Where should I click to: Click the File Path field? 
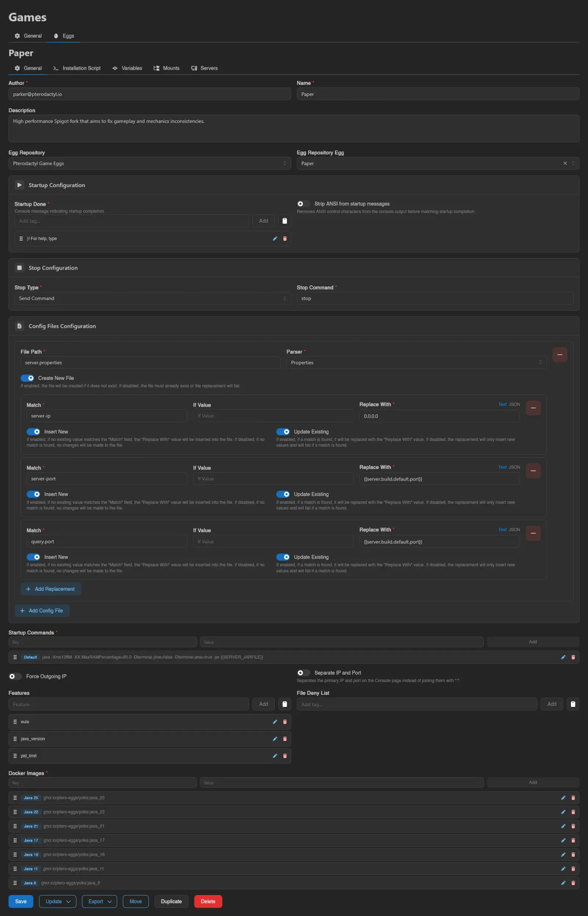(150, 363)
